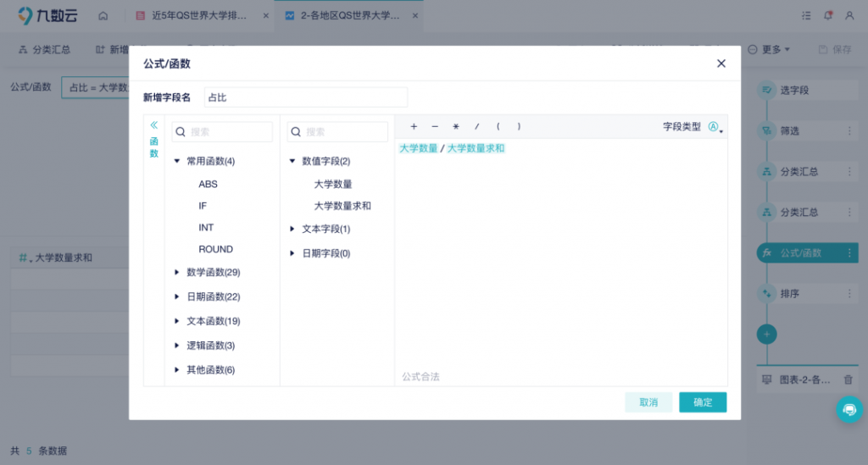Expand the 日期函数(22) category
This screenshot has height=465, width=868.
tap(177, 297)
